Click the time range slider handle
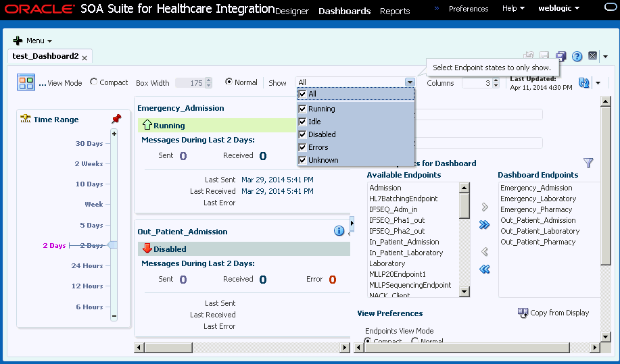 tap(113, 244)
